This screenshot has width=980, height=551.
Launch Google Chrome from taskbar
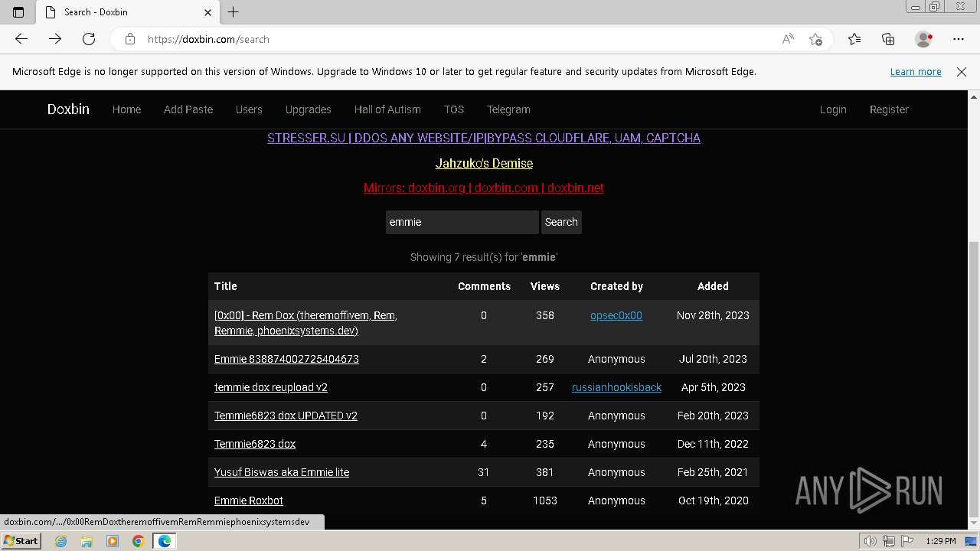(x=139, y=541)
